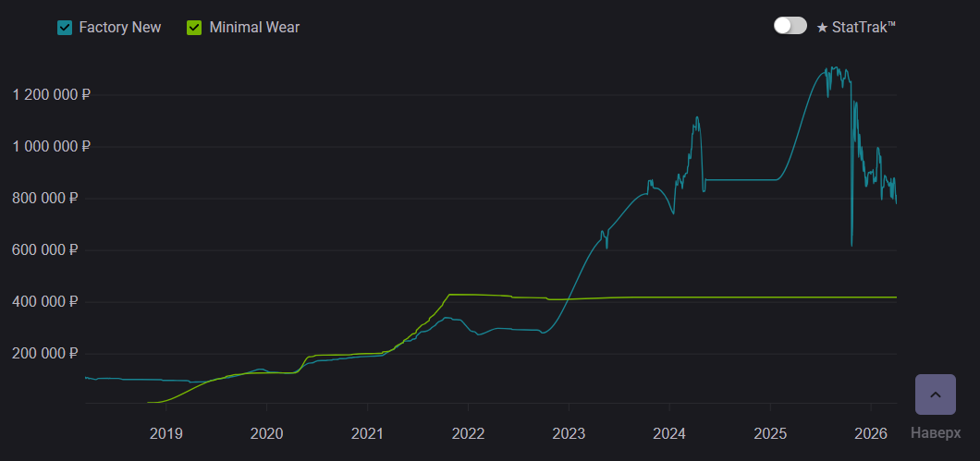Screen dimensions: 980x461
Task: Enable the StatTrak toggle switch
Action: pyautogui.click(x=790, y=26)
